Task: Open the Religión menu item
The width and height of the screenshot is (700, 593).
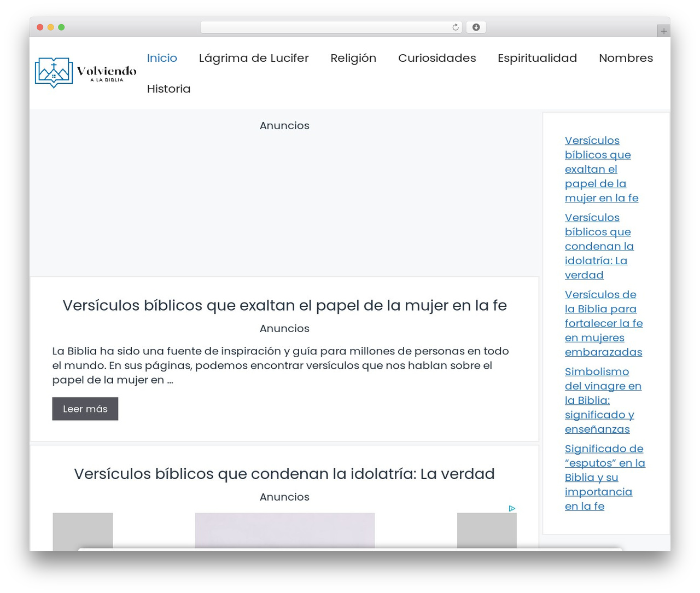Action: click(x=353, y=58)
